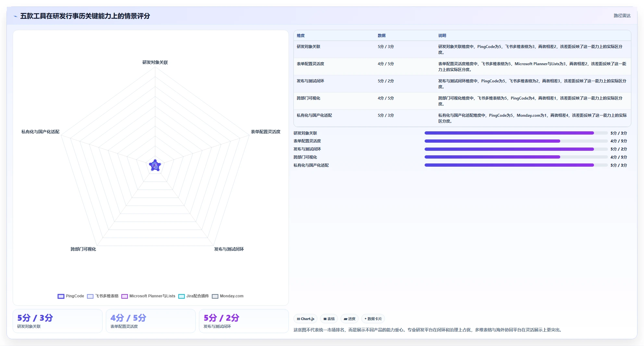
Task: Toggle the Microsoft Planner与Lists legend swatch
Action: pyautogui.click(x=125, y=296)
